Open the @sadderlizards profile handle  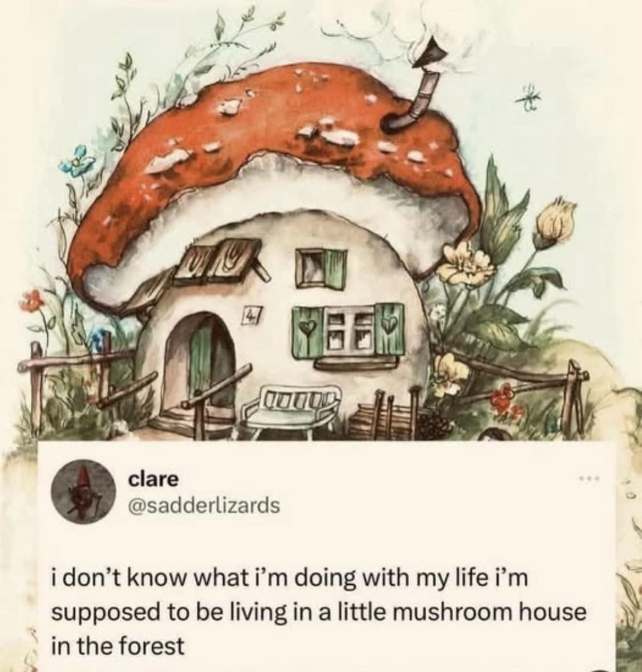point(204,506)
